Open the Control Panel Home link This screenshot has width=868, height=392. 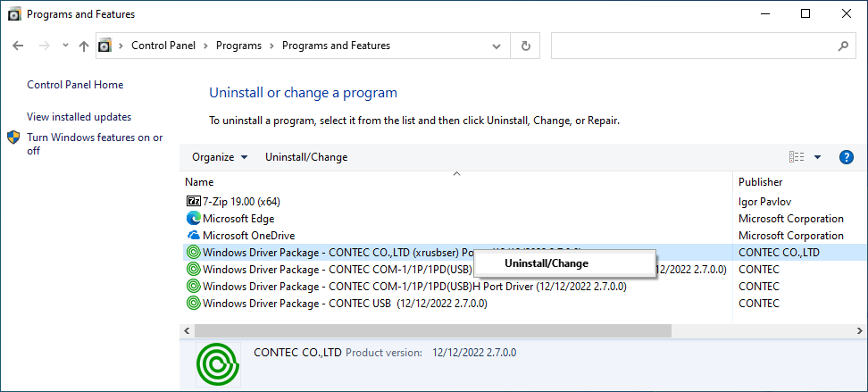(75, 85)
